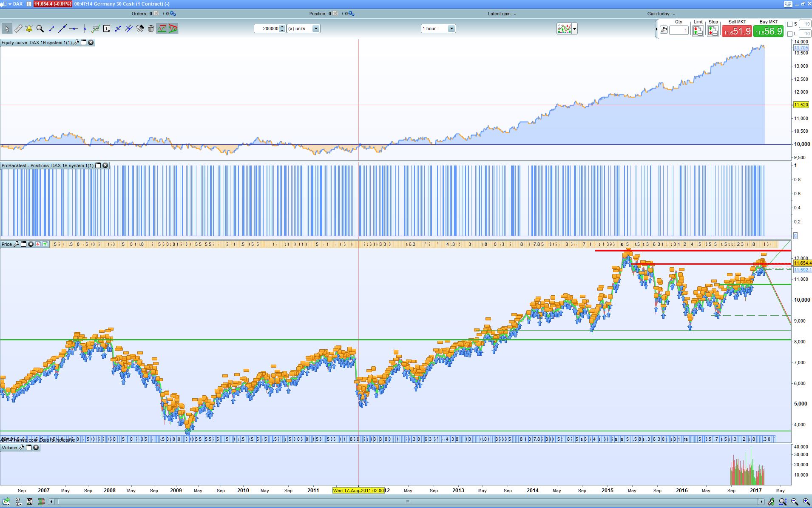Viewport: 812px width, 508px height.
Task: Click the L value field showing 10
Action: click(x=805, y=34)
